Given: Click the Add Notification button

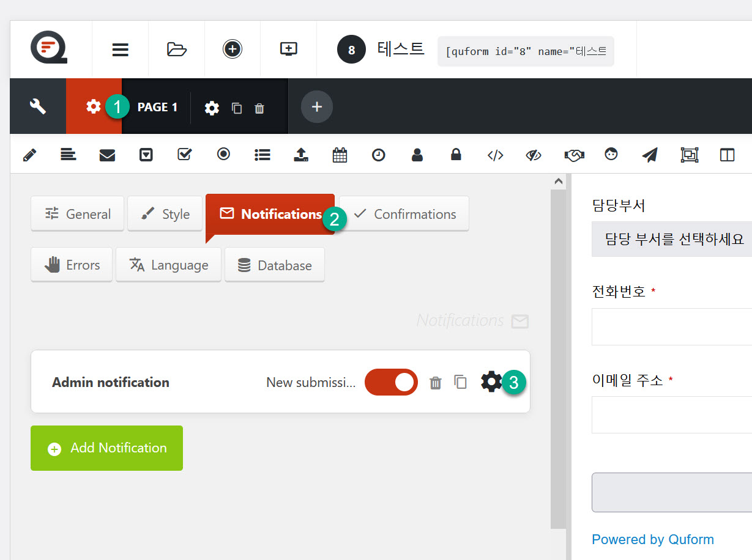Looking at the screenshot, I should pos(106,448).
